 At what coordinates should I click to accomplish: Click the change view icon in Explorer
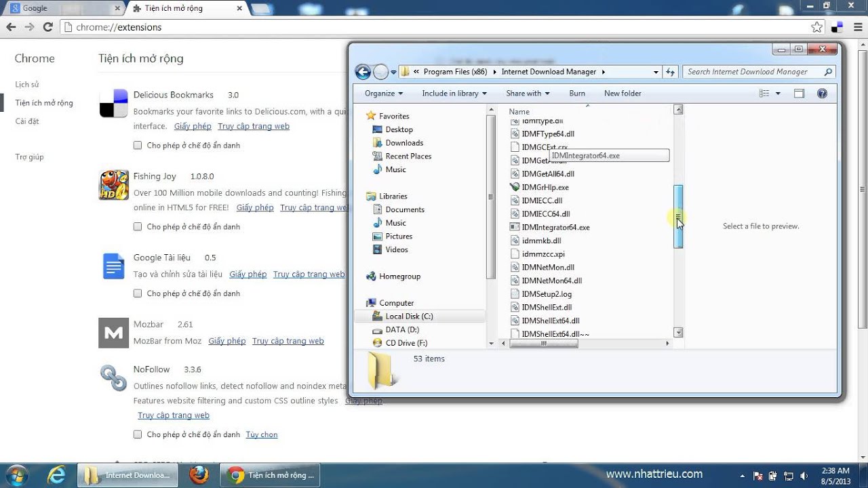(x=765, y=94)
